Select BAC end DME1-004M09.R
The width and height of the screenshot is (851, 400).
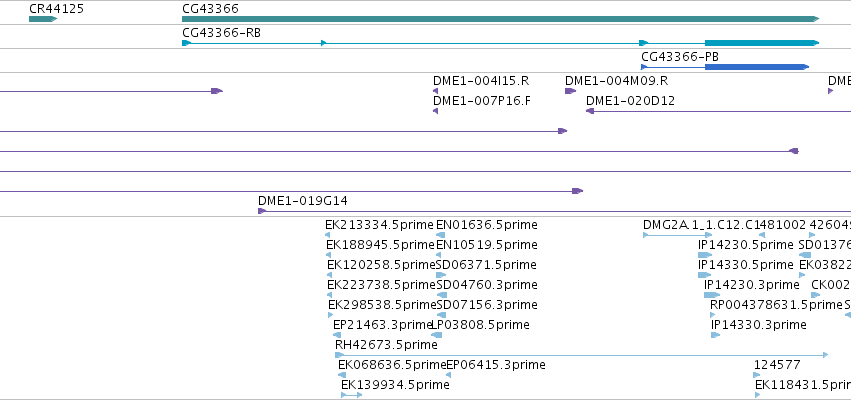[x=617, y=81]
